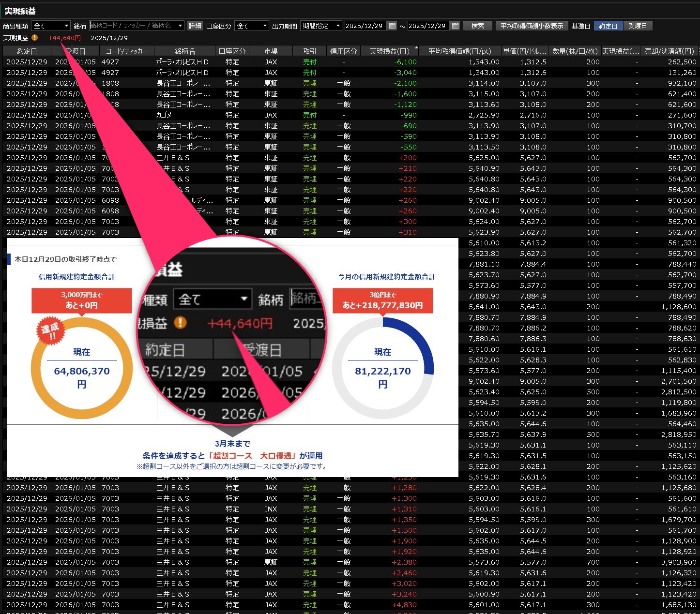
Task: Open the end date calendar picker
Action: coord(455,26)
